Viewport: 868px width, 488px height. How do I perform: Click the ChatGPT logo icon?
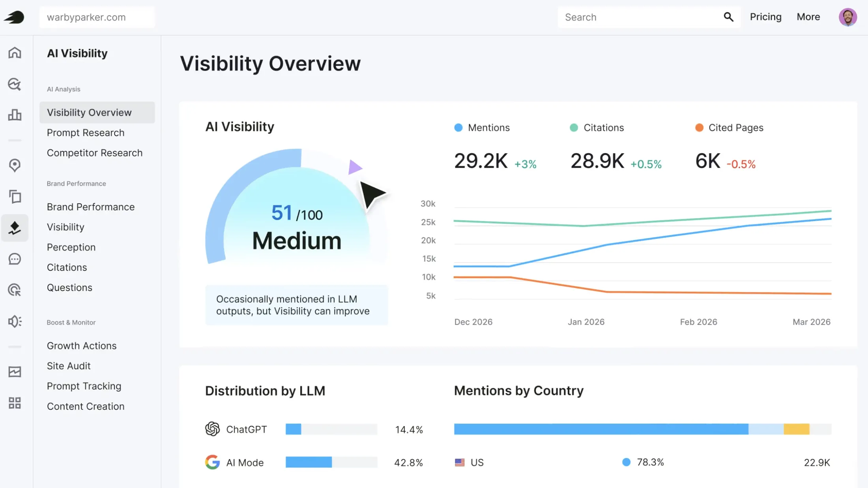pyautogui.click(x=212, y=429)
